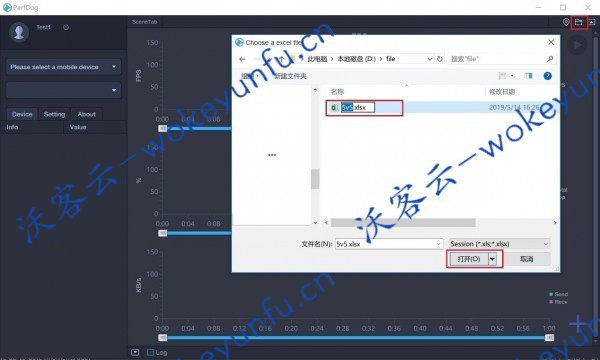Click the Send legend entry
The image size is (600, 360).
pos(558,294)
